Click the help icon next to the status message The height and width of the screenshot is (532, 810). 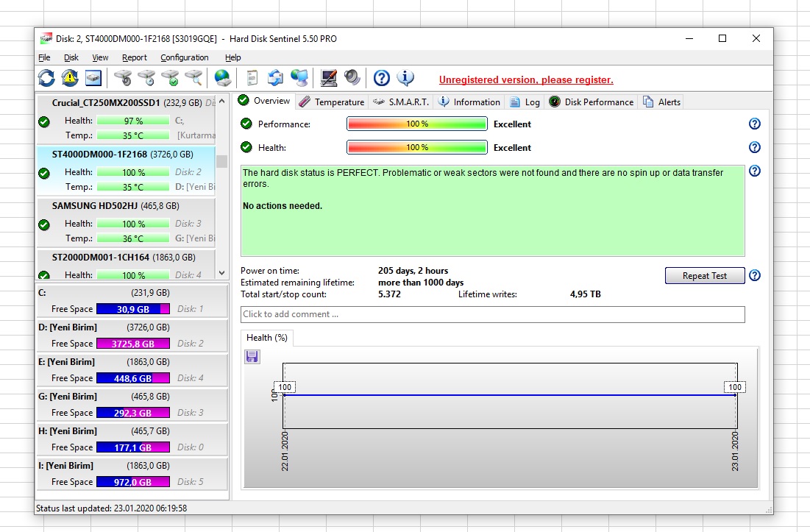[755, 171]
